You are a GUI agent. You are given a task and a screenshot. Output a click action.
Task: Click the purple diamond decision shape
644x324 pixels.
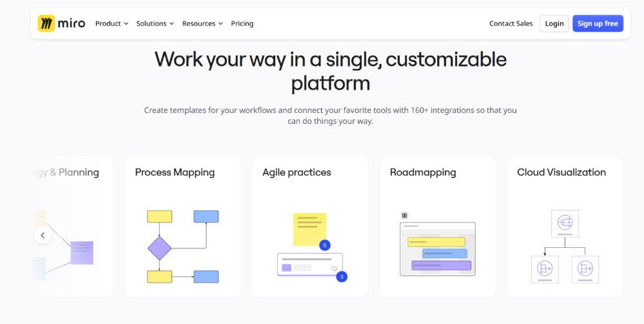click(x=159, y=248)
